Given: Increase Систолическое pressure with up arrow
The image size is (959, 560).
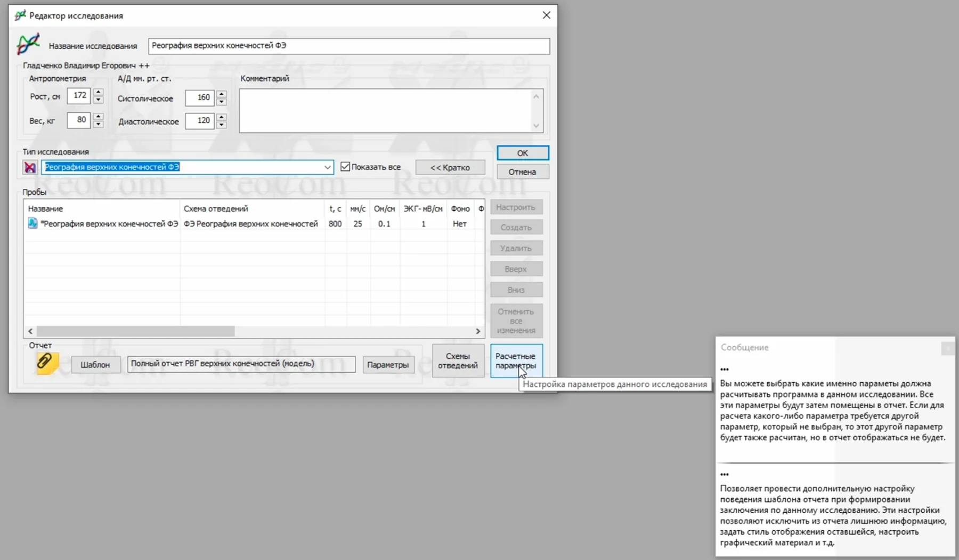Looking at the screenshot, I should tap(221, 94).
